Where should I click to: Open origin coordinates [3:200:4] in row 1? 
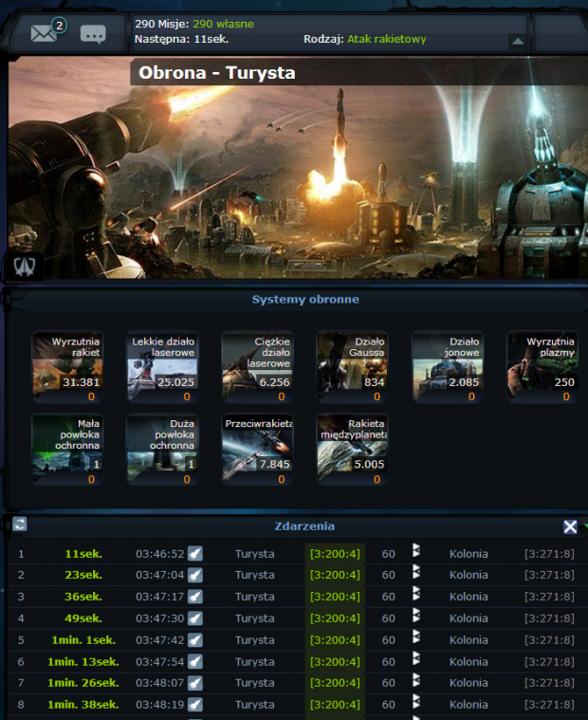pyautogui.click(x=335, y=554)
